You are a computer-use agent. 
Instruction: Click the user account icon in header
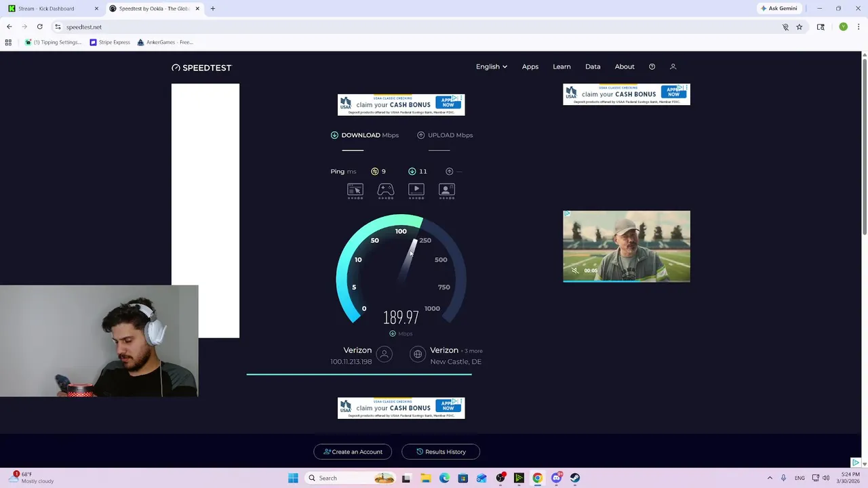click(673, 66)
